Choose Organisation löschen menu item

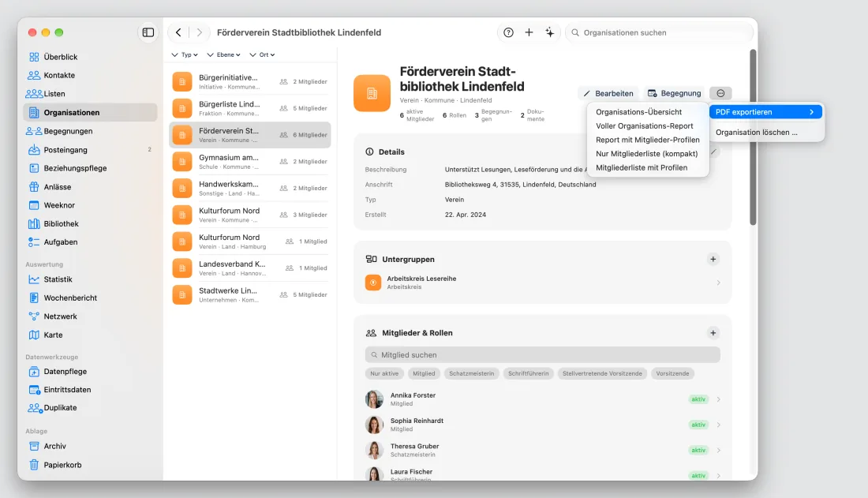(x=765, y=133)
